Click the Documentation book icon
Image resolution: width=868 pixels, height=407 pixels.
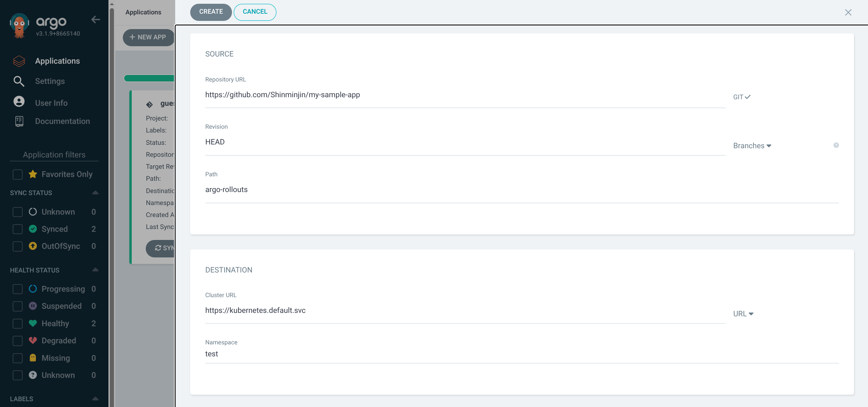point(19,121)
